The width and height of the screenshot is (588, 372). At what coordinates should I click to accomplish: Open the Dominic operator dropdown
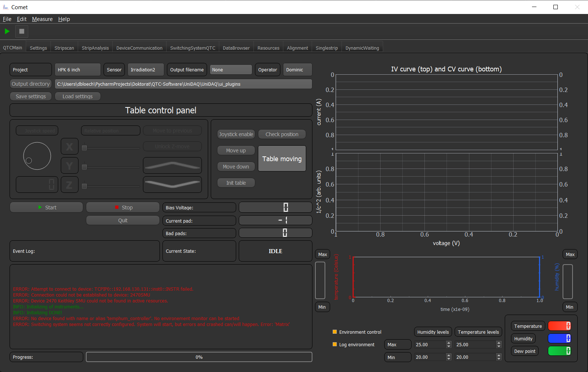(x=297, y=70)
